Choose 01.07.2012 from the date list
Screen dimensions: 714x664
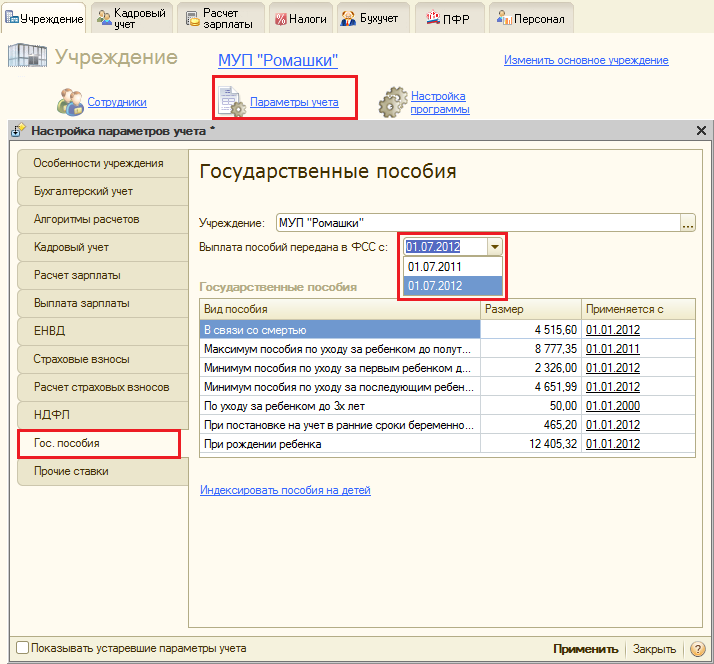(x=453, y=286)
